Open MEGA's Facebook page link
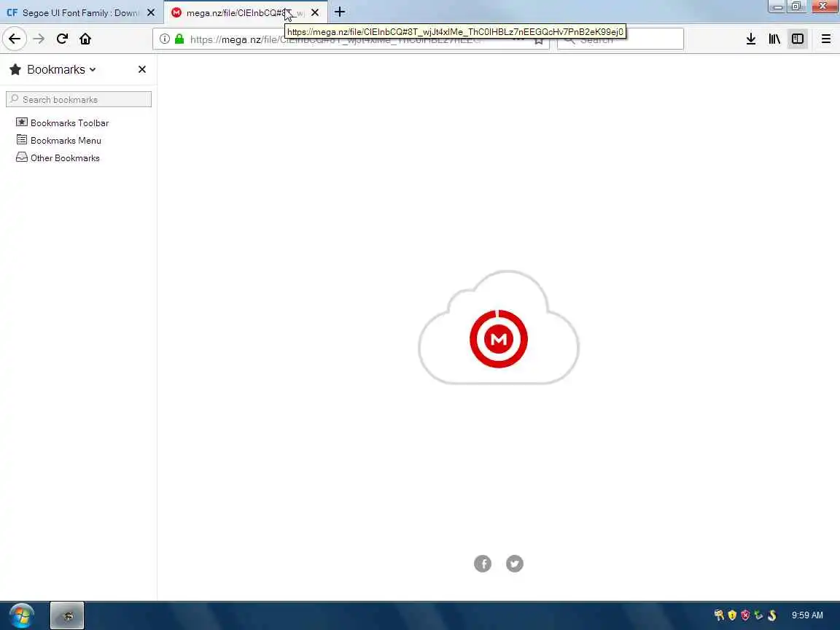 click(483, 564)
